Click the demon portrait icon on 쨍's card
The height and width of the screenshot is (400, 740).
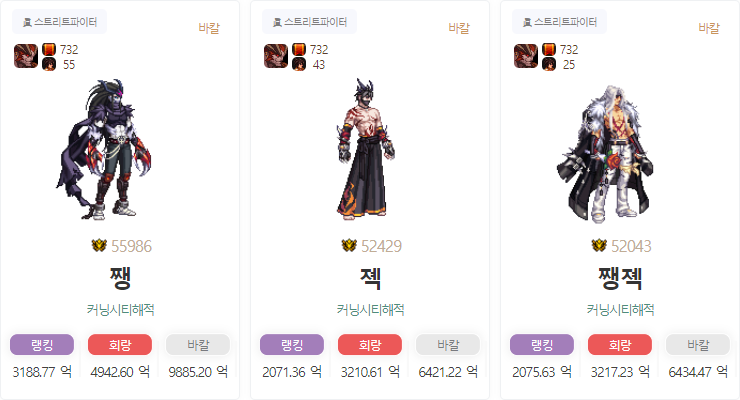click(x=25, y=56)
